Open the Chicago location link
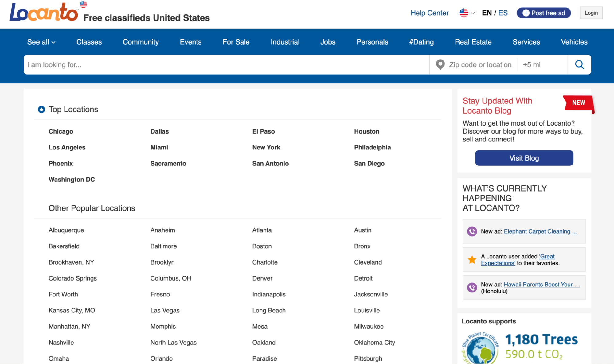This screenshot has width=614, height=364. tap(61, 131)
